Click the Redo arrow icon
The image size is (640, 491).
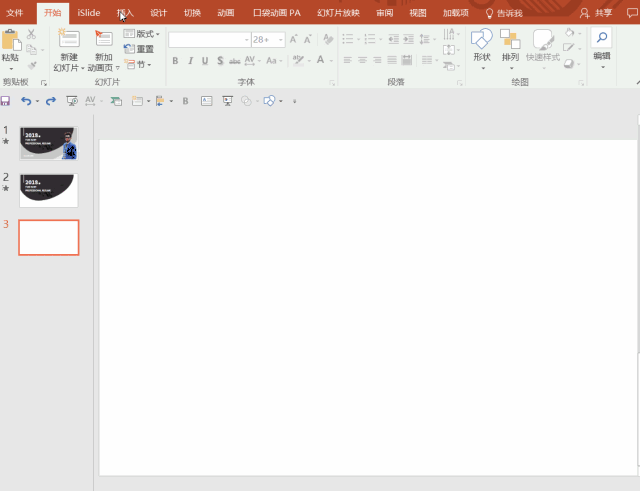point(51,101)
